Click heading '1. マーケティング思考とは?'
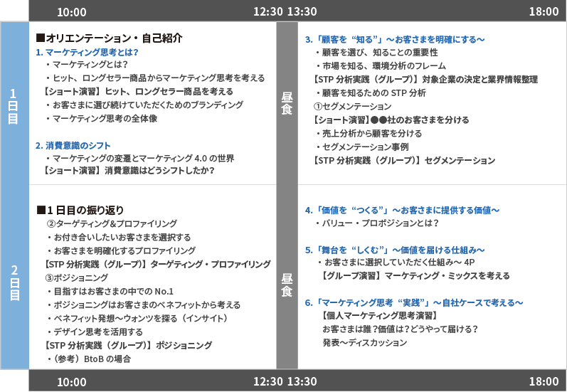This screenshot has height=392, width=567. tap(87, 52)
